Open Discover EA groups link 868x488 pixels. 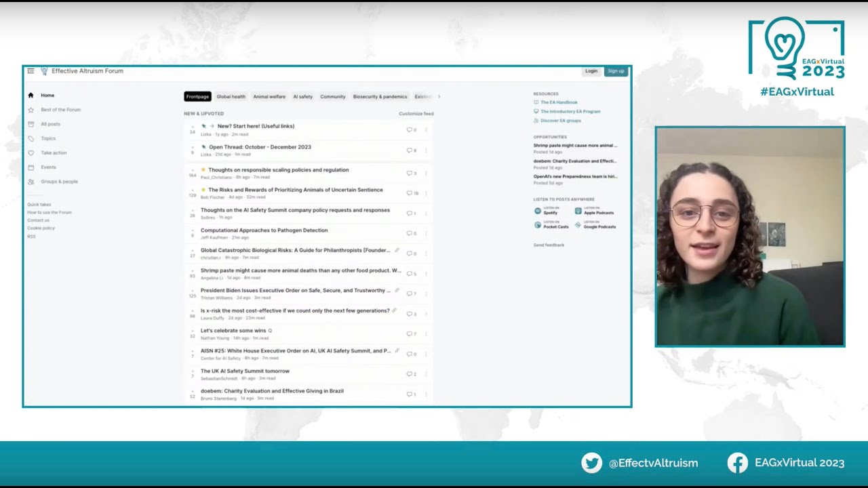(561, 121)
